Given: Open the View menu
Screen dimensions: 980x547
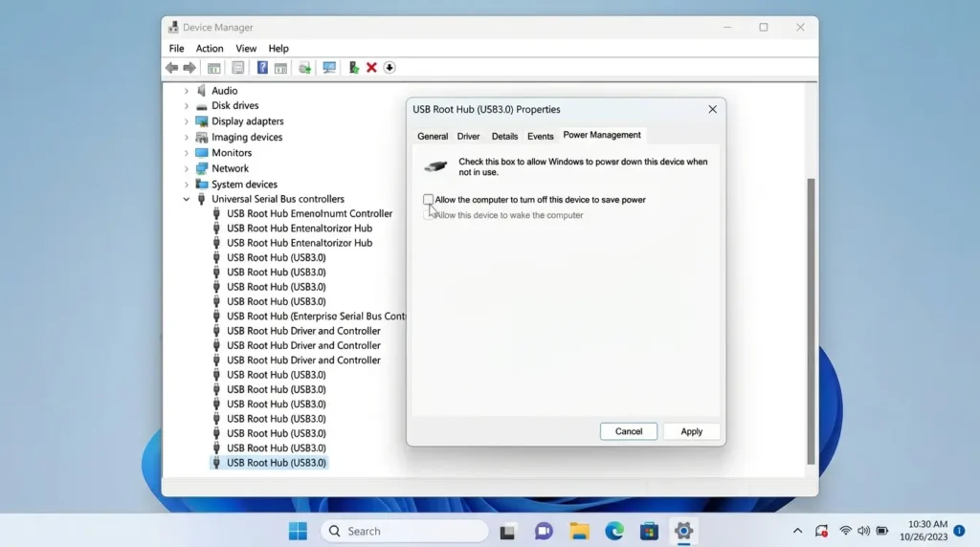Looking at the screenshot, I should 246,48.
